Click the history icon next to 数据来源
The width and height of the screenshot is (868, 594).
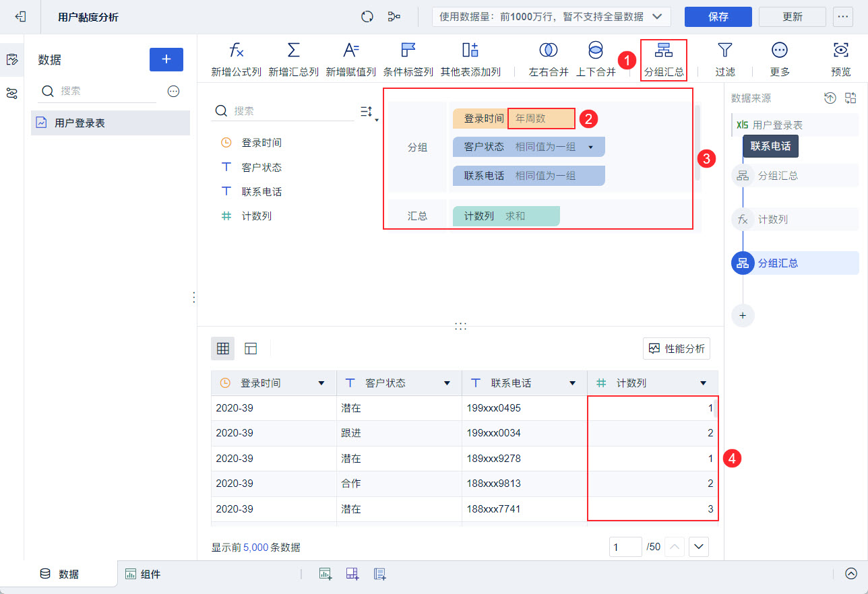[x=830, y=98]
